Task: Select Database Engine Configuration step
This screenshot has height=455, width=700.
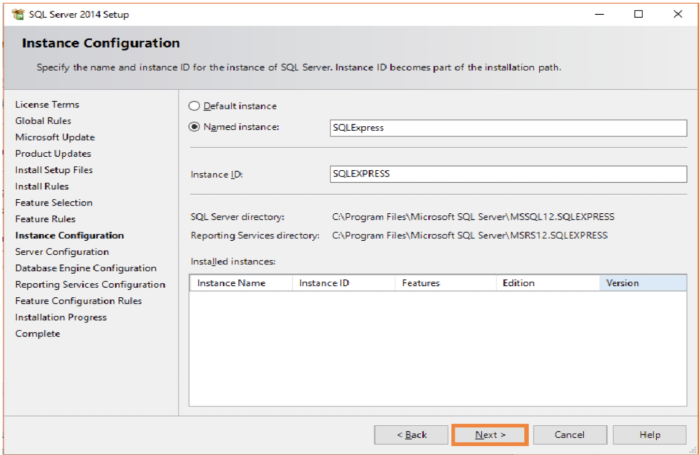Action: coord(86,268)
